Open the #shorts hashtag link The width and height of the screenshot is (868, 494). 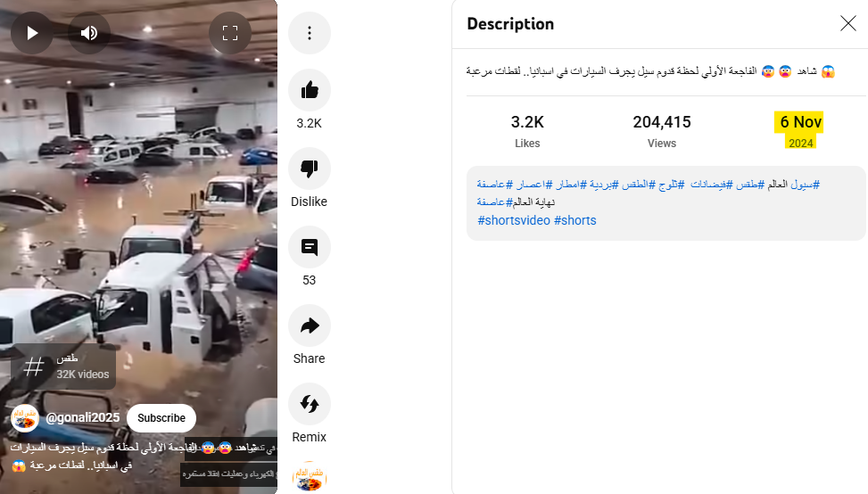[575, 220]
